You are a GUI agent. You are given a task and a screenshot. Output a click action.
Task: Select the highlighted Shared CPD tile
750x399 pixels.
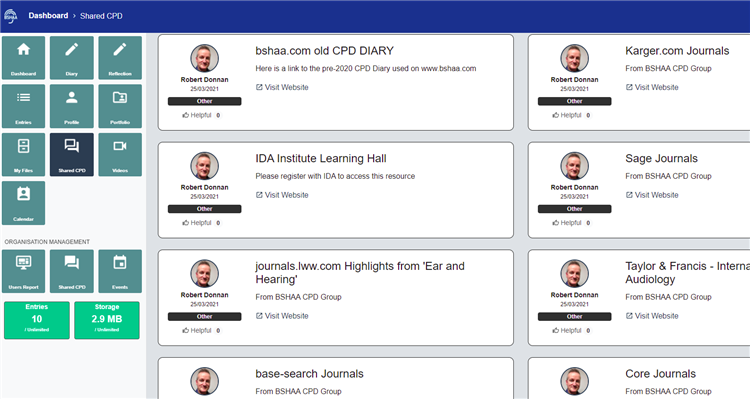click(x=72, y=155)
